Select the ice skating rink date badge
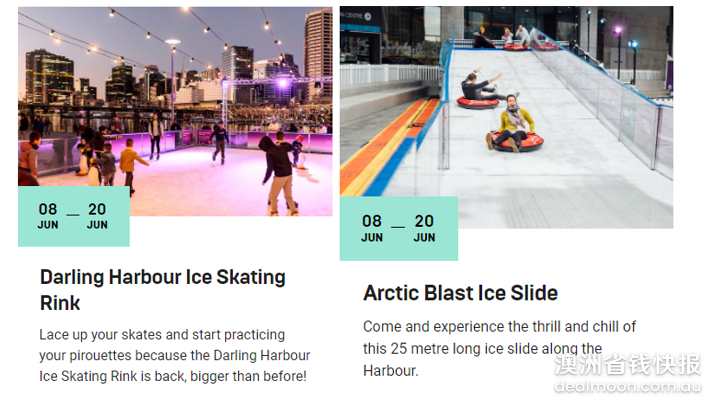 coord(74,216)
